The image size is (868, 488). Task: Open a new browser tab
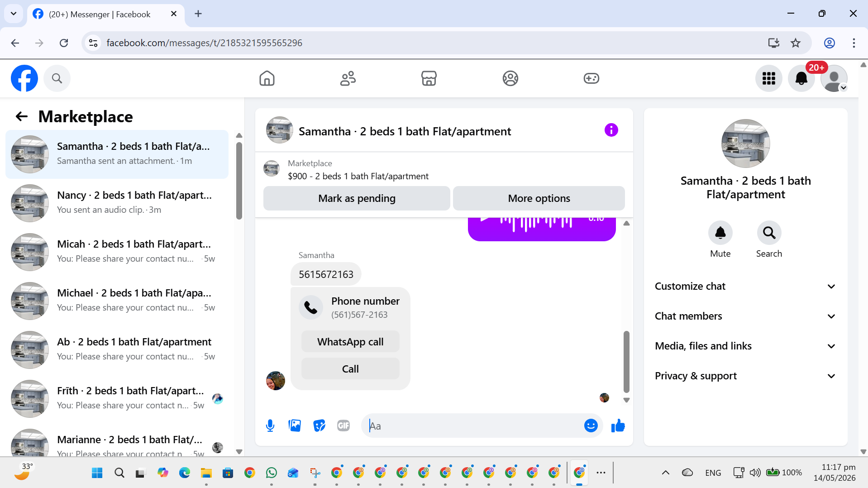point(198,14)
